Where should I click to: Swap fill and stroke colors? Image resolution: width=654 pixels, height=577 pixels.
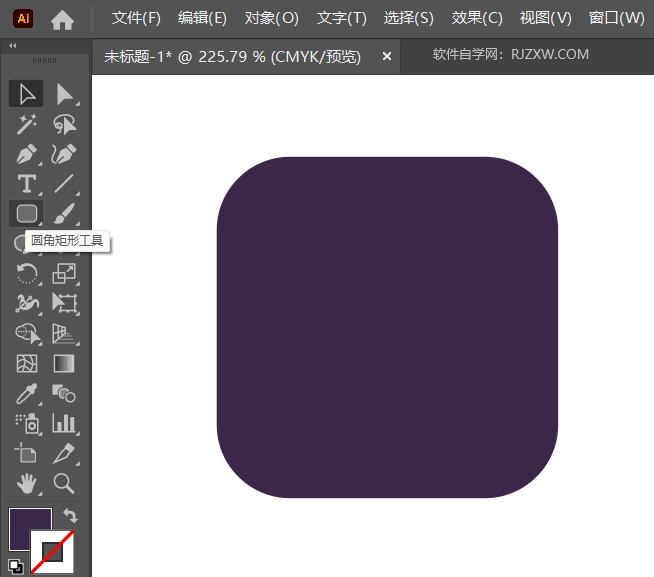click(x=70, y=516)
